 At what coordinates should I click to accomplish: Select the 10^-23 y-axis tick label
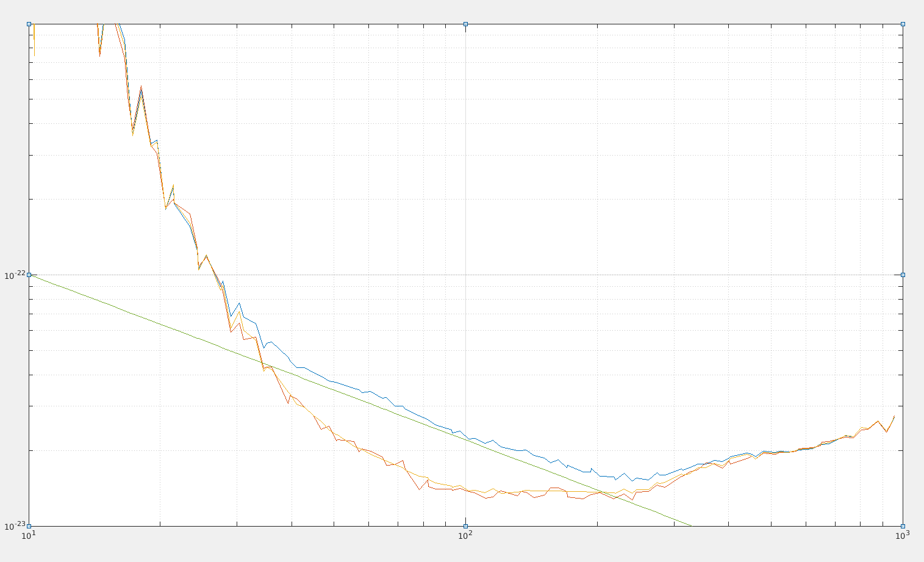[x=15, y=526]
